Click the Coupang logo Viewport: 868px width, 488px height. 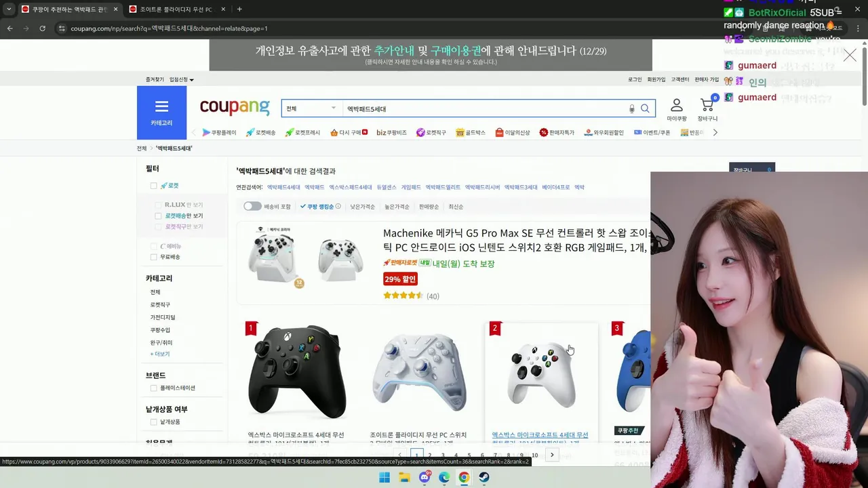click(235, 107)
